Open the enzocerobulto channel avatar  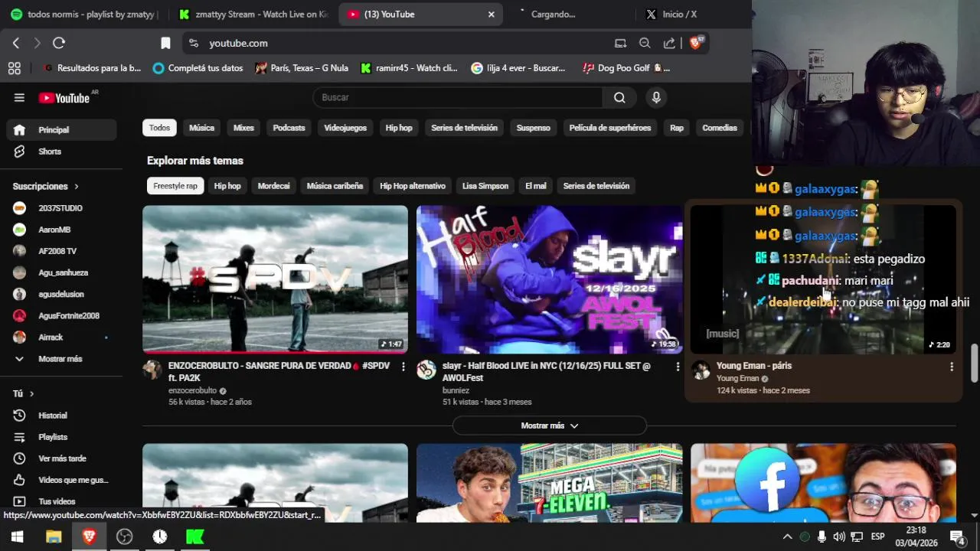(152, 370)
